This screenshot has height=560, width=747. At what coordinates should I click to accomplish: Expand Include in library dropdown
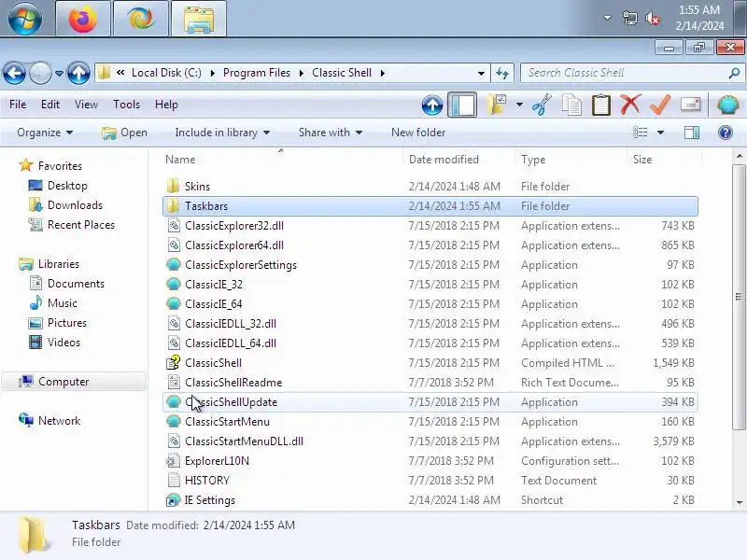(x=222, y=133)
